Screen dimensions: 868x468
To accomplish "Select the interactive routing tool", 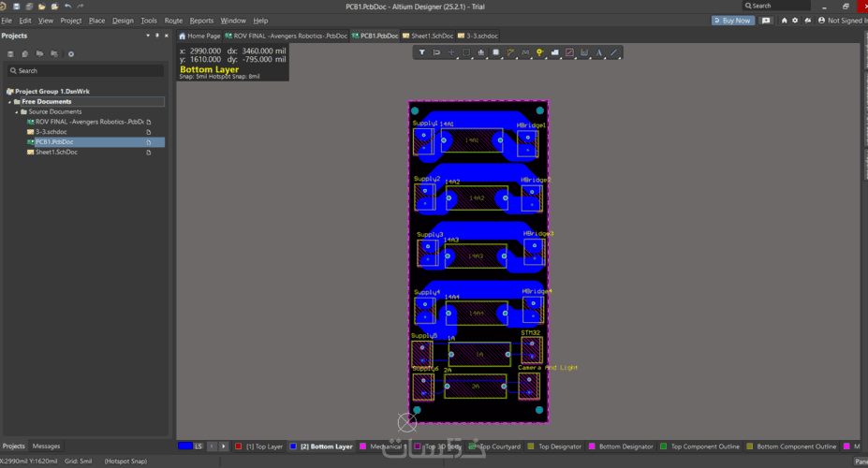I will tap(510, 52).
